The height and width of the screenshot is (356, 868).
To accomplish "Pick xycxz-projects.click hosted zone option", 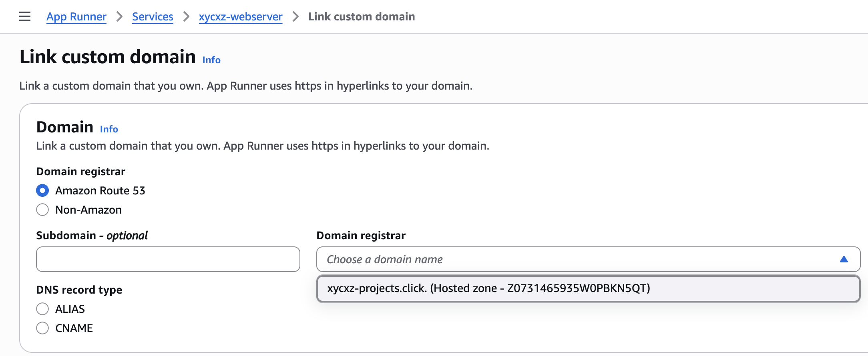I will [588, 288].
